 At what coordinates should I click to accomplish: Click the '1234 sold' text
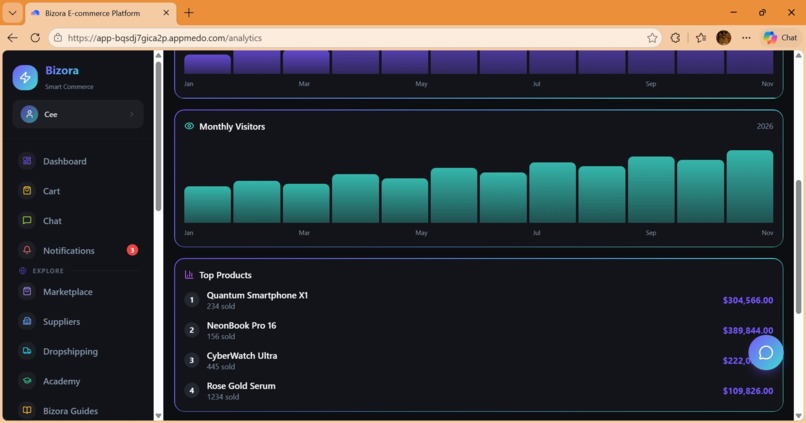(x=223, y=397)
